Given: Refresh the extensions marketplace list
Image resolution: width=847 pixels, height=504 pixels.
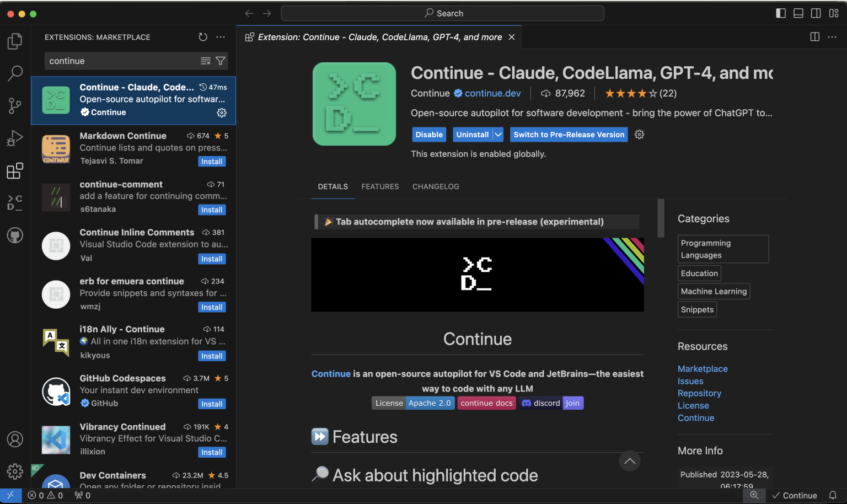Looking at the screenshot, I should [x=203, y=37].
